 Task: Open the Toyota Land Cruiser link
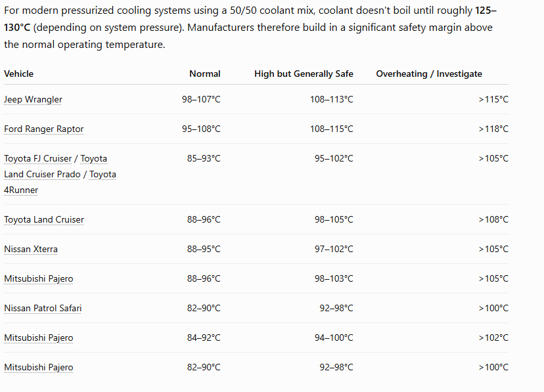[44, 220]
